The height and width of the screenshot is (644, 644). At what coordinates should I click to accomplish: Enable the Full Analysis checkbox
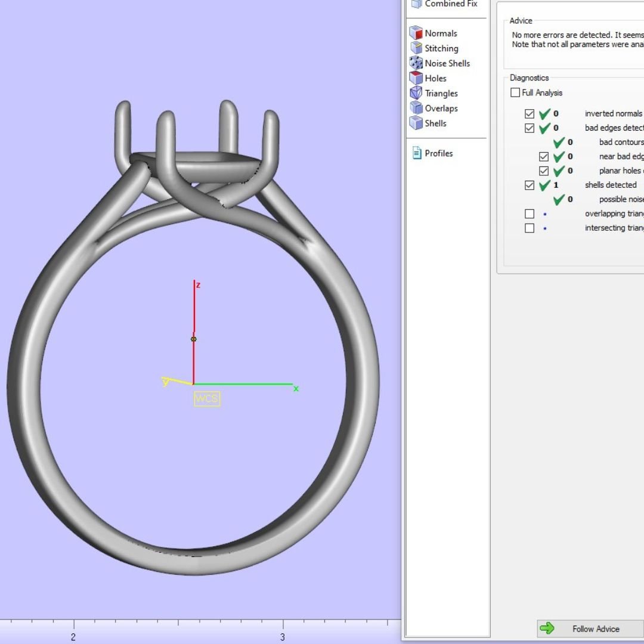[x=515, y=92]
